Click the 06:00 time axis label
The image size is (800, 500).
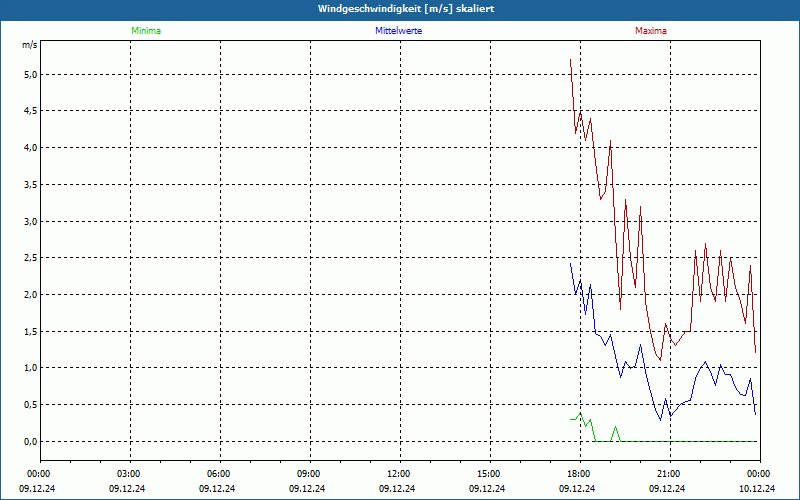pyautogui.click(x=220, y=474)
